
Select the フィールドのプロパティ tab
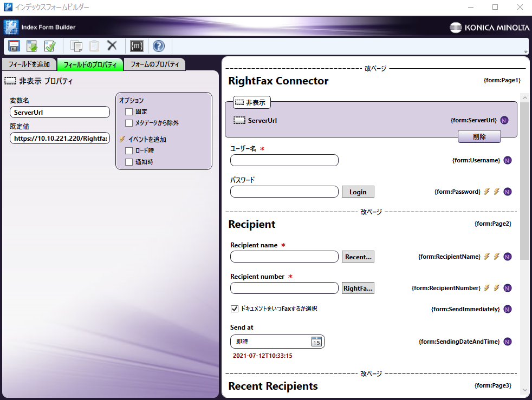[90, 64]
